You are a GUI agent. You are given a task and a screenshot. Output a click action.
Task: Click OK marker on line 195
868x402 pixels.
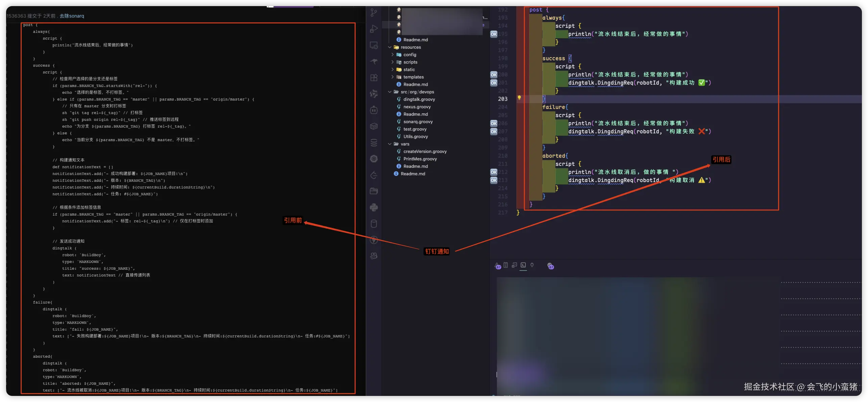[494, 34]
